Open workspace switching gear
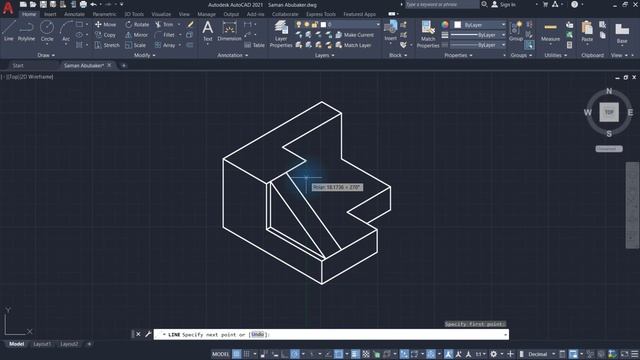The width and height of the screenshot is (640, 360). (493, 354)
